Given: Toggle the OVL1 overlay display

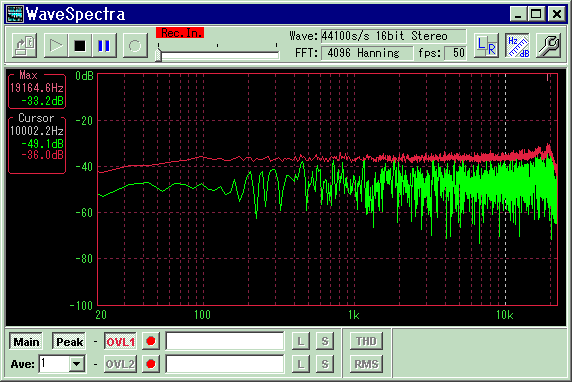Looking at the screenshot, I should pos(120,342).
